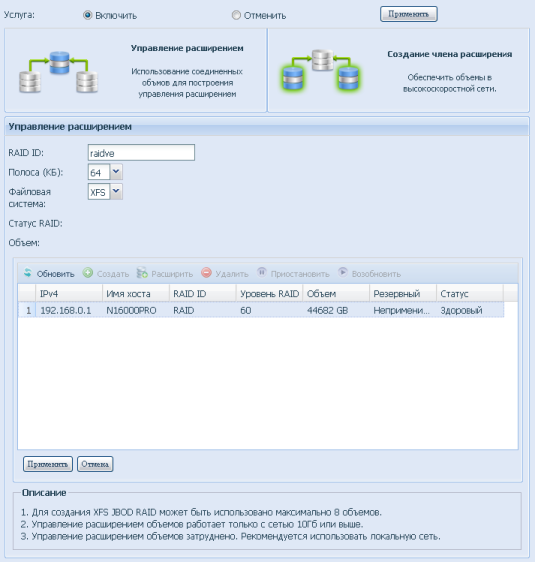Select the Включить radio button
535x562 pixels.
(87, 15)
